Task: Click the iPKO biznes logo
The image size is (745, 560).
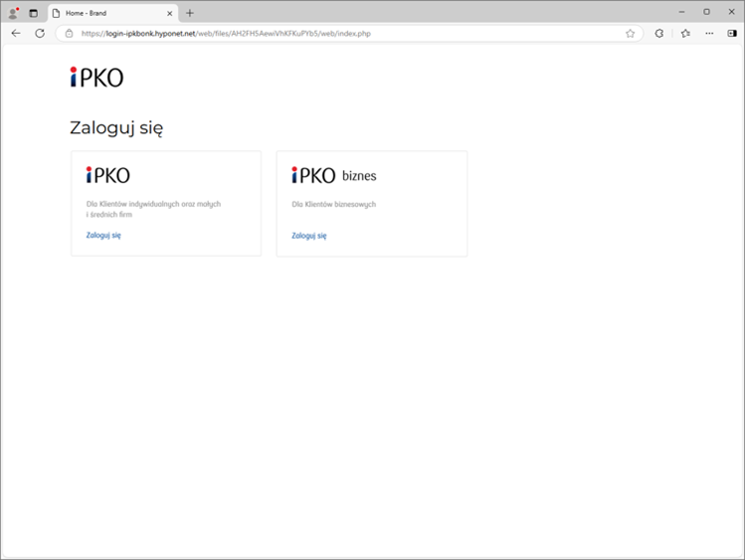Action: coord(333,175)
